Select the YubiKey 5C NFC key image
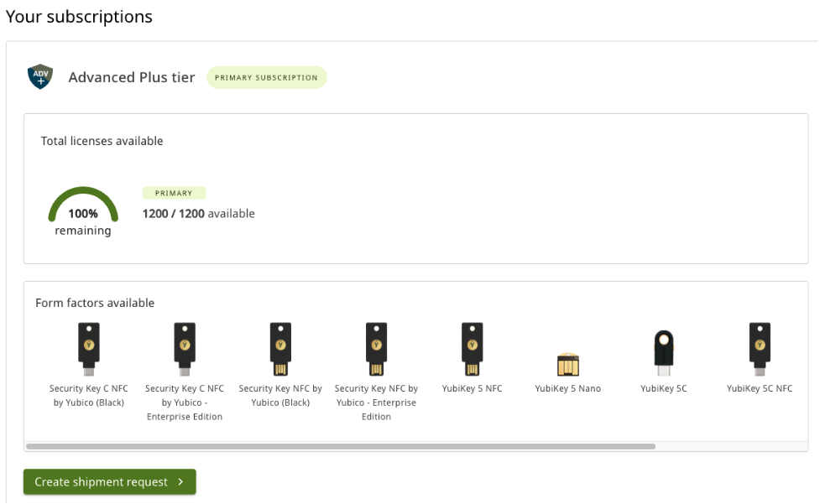 click(x=760, y=349)
